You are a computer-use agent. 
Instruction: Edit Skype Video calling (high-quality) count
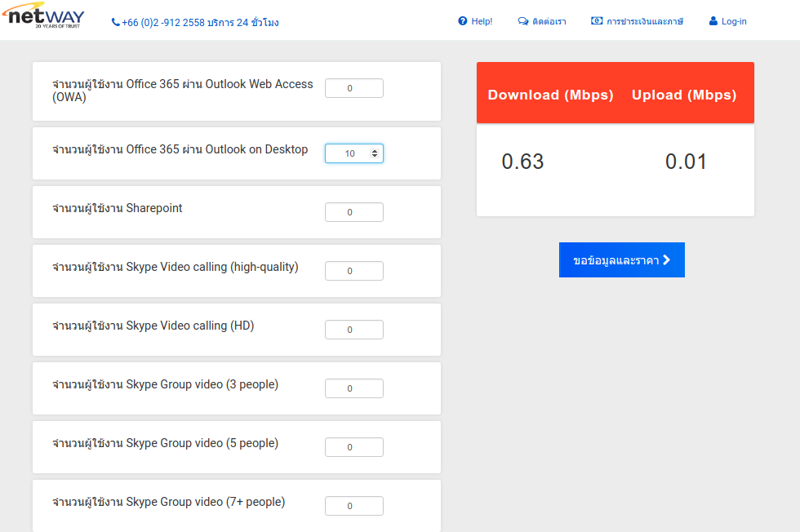[353, 271]
